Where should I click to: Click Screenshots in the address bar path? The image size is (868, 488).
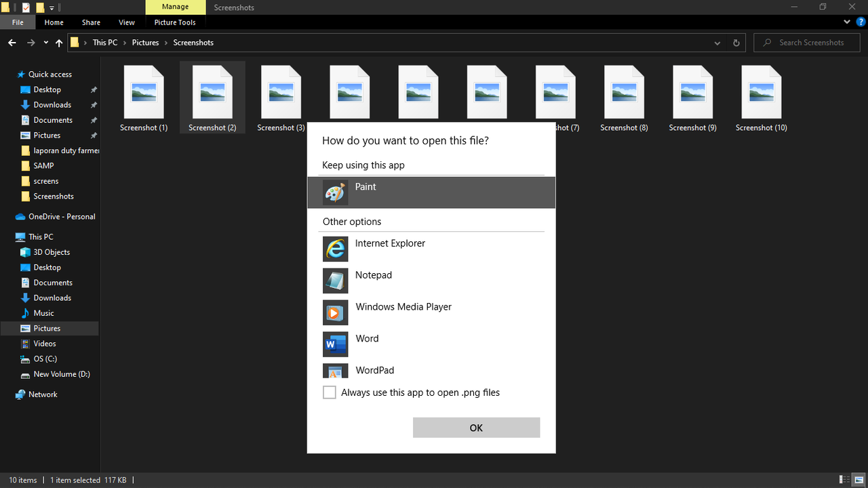tap(193, 43)
